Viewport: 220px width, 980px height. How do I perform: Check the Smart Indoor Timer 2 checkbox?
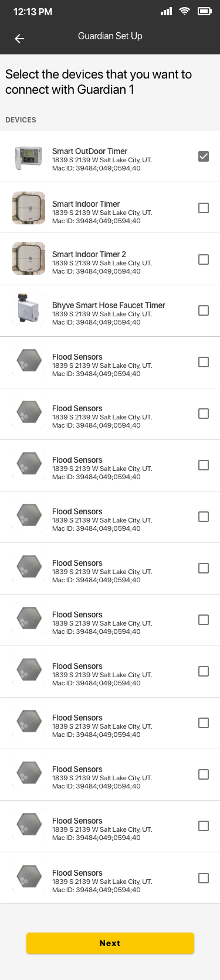pyautogui.click(x=204, y=259)
